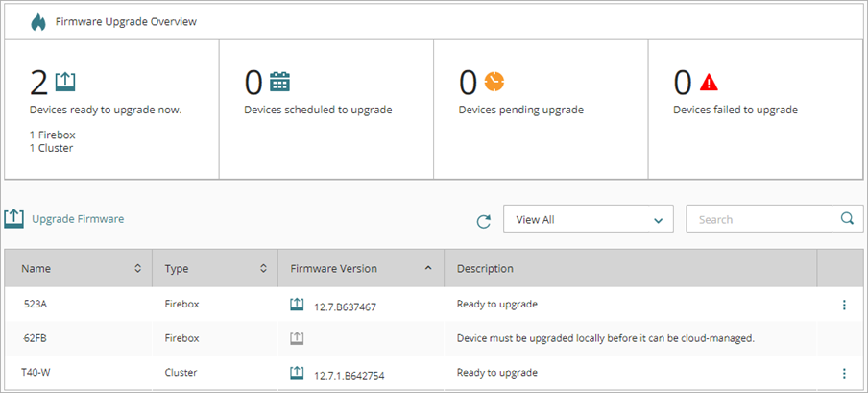Image resolution: width=868 pixels, height=393 pixels.
Task: Click the 1 Cluster text in the overview card
Action: click(52, 148)
